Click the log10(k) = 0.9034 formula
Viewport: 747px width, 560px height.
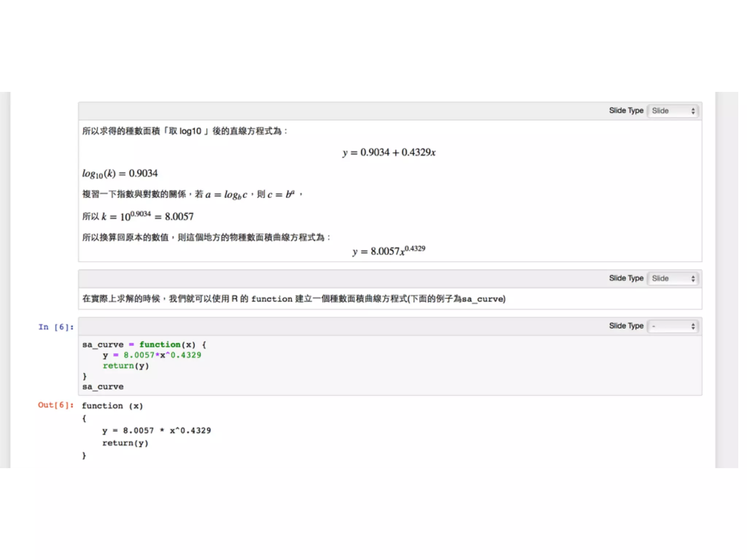(120, 174)
